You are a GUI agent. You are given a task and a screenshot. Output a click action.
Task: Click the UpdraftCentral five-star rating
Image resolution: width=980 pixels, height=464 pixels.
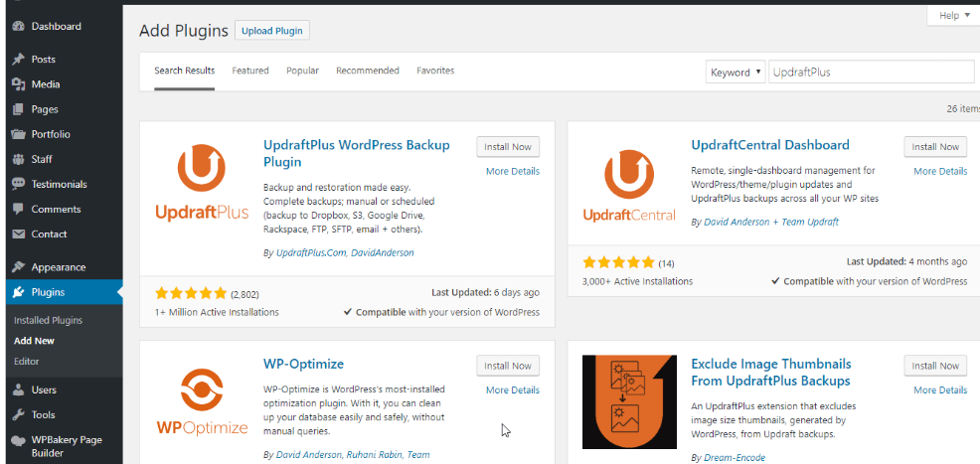[618, 262]
